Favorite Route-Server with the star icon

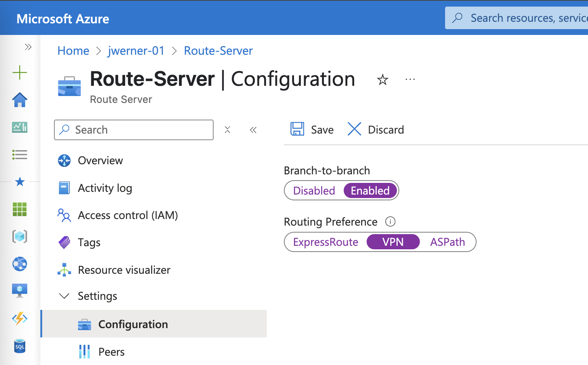(383, 80)
